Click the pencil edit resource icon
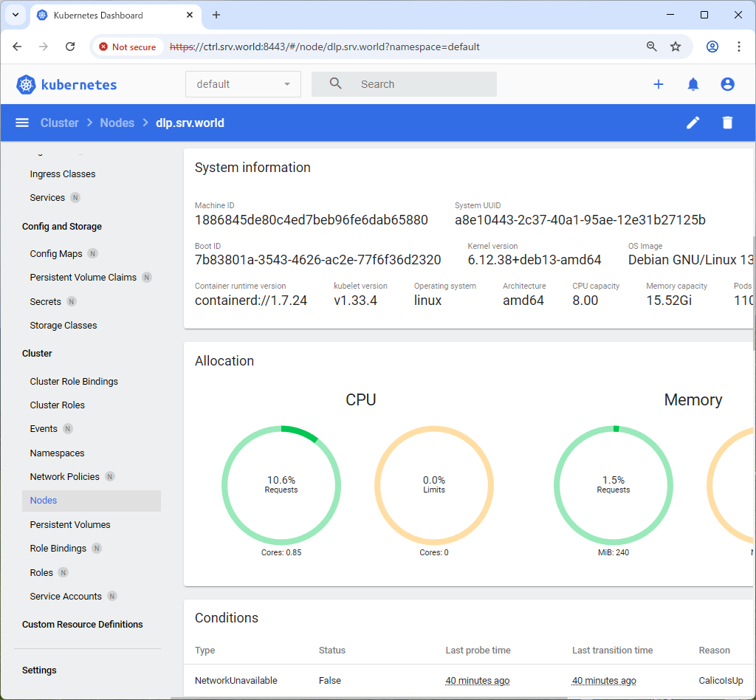Image resolution: width=756 pixels, height=700 pixels. (693, 123)
